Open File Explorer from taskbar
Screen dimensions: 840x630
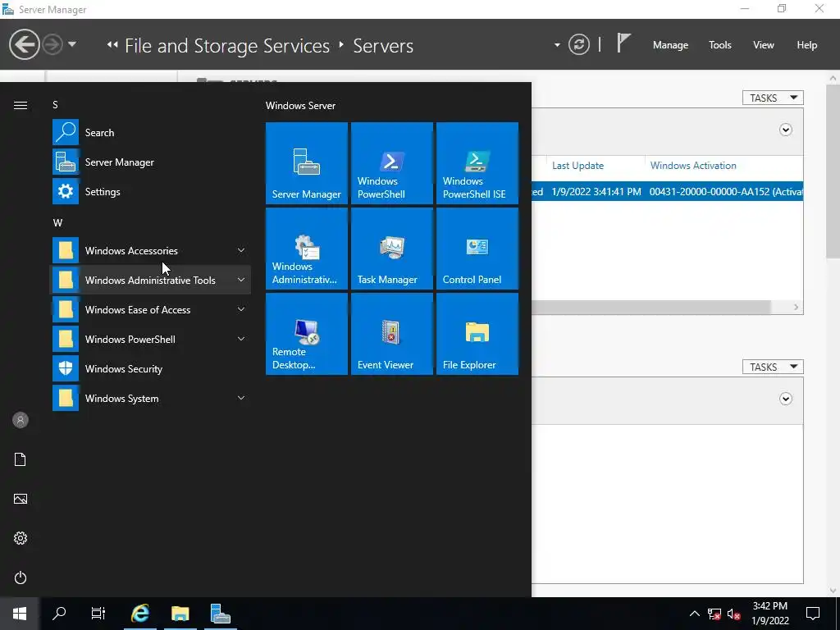[180, 614]
